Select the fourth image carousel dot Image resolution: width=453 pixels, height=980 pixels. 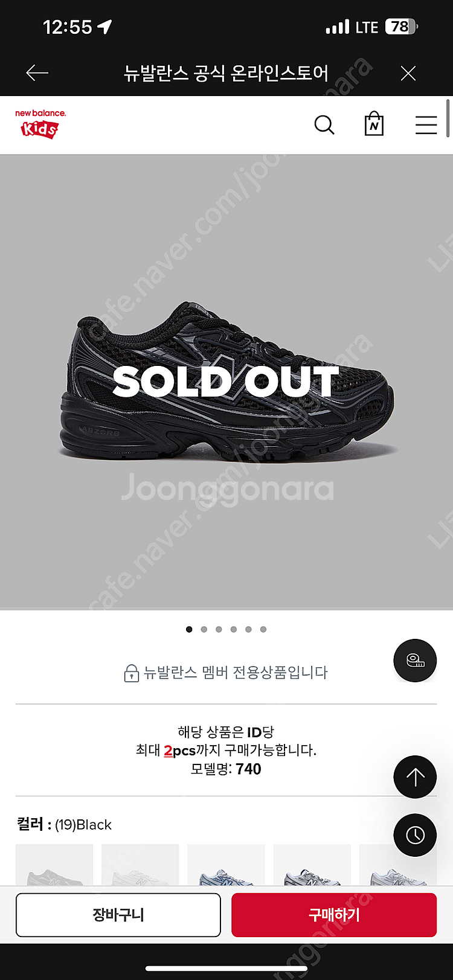tap(234, 629)
